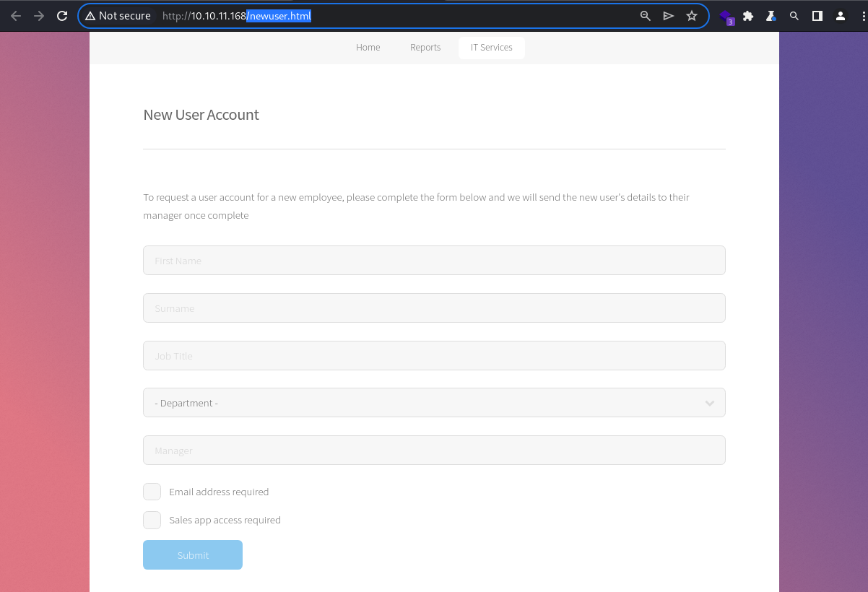Image resolution: width=868 pixels, height=592 pixels.
Task: Click the First Name field
Action: point(434,261)
